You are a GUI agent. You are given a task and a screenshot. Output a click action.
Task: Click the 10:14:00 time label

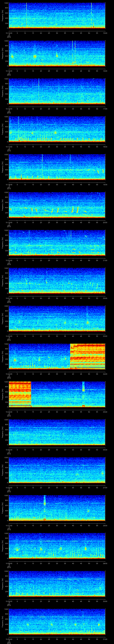coord(9,33)
